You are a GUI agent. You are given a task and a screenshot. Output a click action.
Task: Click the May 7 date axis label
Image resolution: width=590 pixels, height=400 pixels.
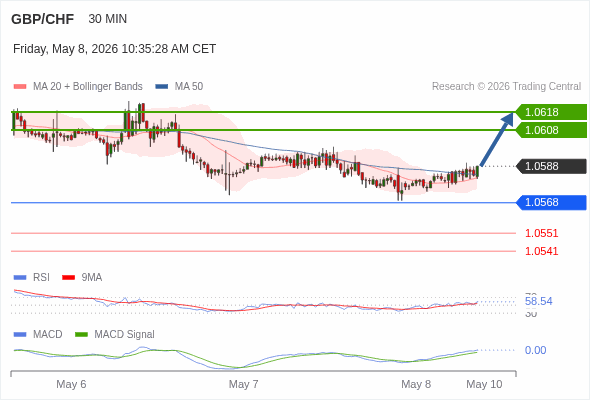[243, 384]
